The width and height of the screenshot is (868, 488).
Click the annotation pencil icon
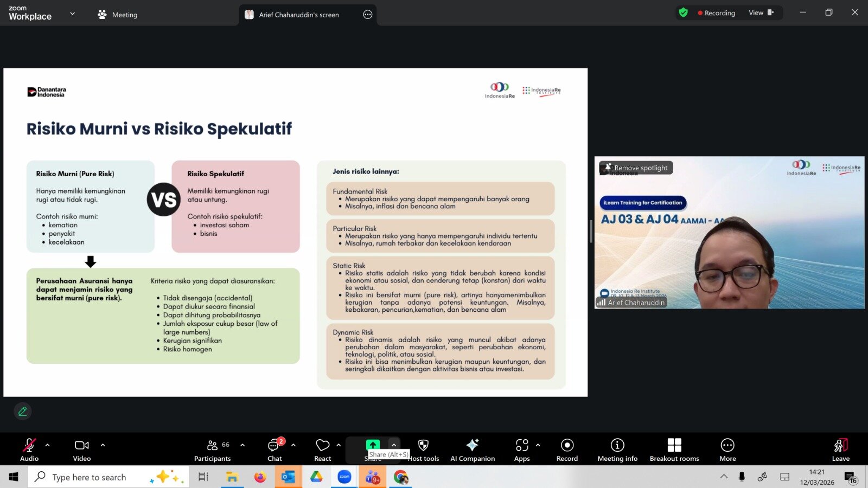[23, 412]
